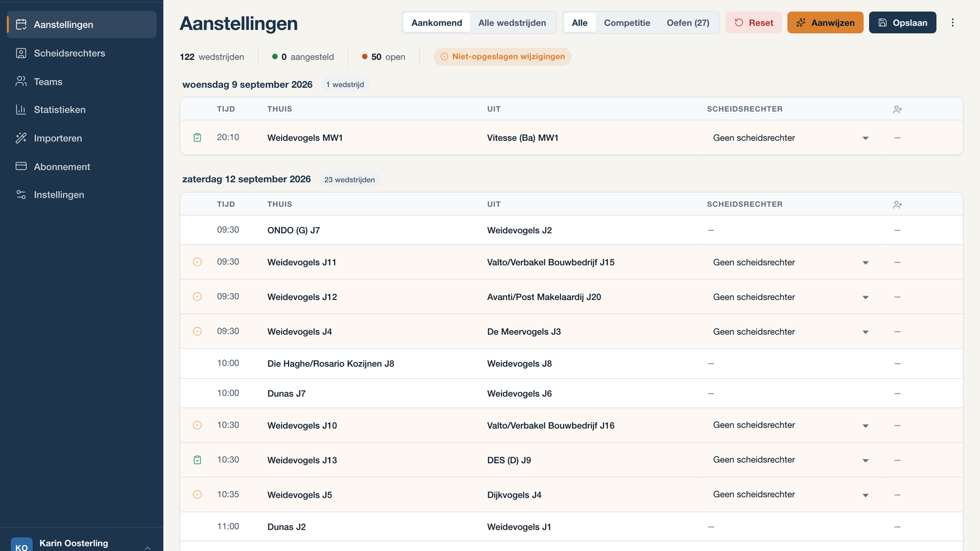Open referee dropdown for Weidevogels J4
980x551 pixels.
click(x=791, y=331)
